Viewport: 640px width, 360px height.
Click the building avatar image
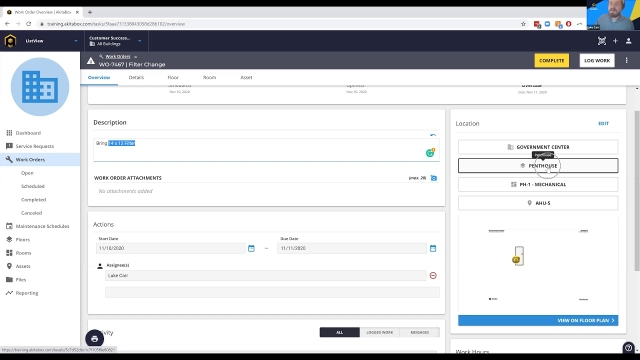pos(40,87)
